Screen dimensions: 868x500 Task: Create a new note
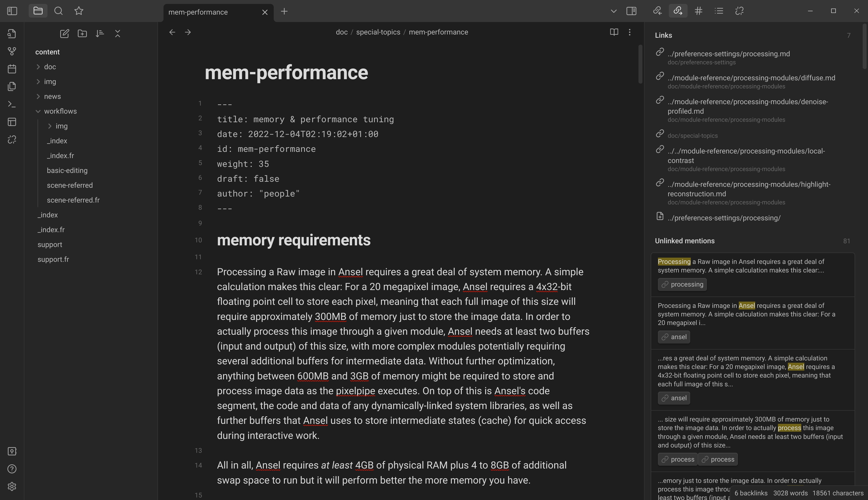pyautogui.click(x=64, y=34)
